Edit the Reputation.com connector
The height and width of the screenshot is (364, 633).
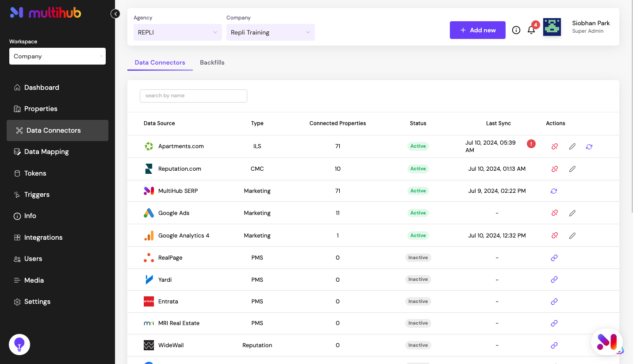(572, 169)
